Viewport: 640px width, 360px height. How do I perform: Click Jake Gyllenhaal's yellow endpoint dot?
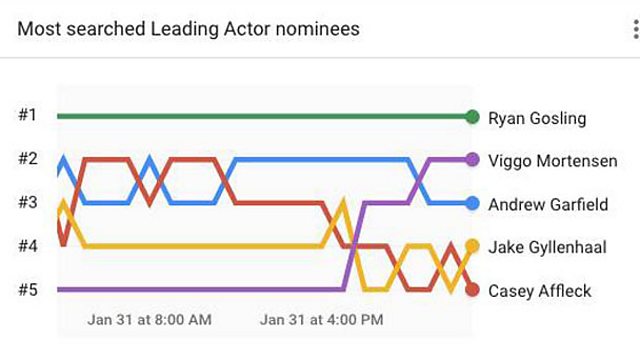point(472,246)
